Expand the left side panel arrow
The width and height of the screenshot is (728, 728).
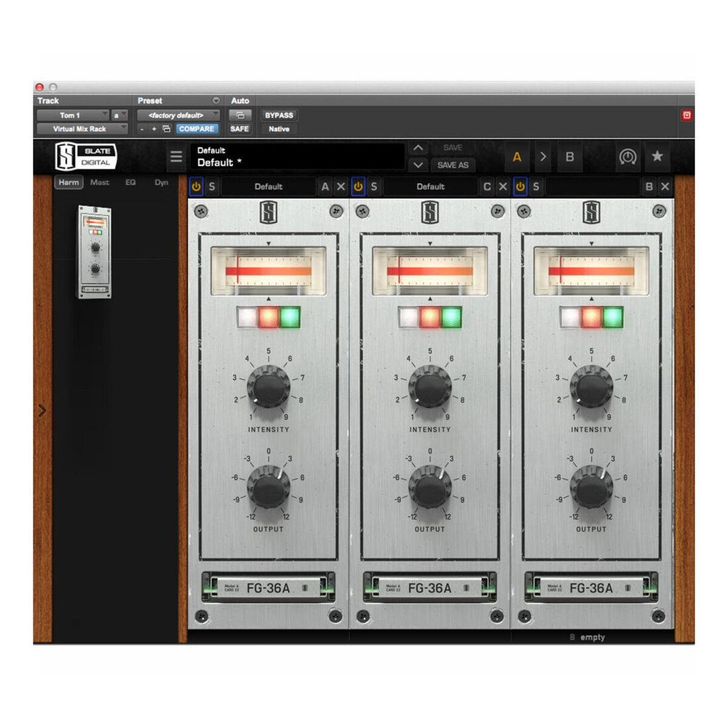pos(42,411)
